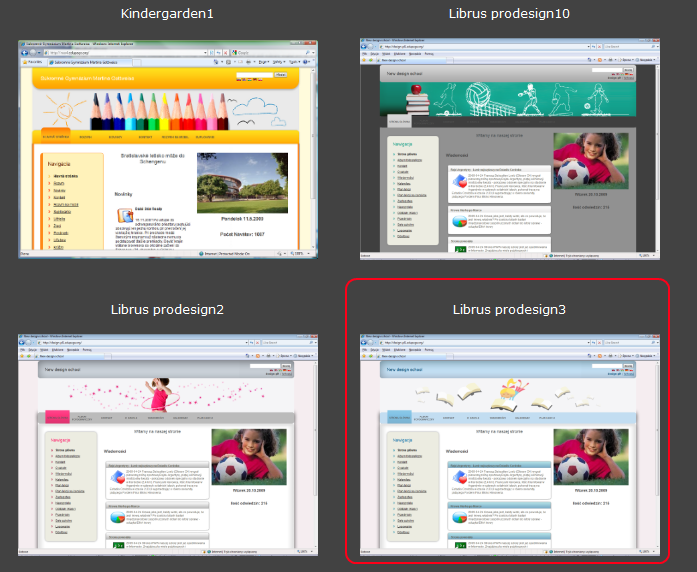Click the Librus prodesign3 title label
This screenshot has width=697, height=572.
coord(509,310)
